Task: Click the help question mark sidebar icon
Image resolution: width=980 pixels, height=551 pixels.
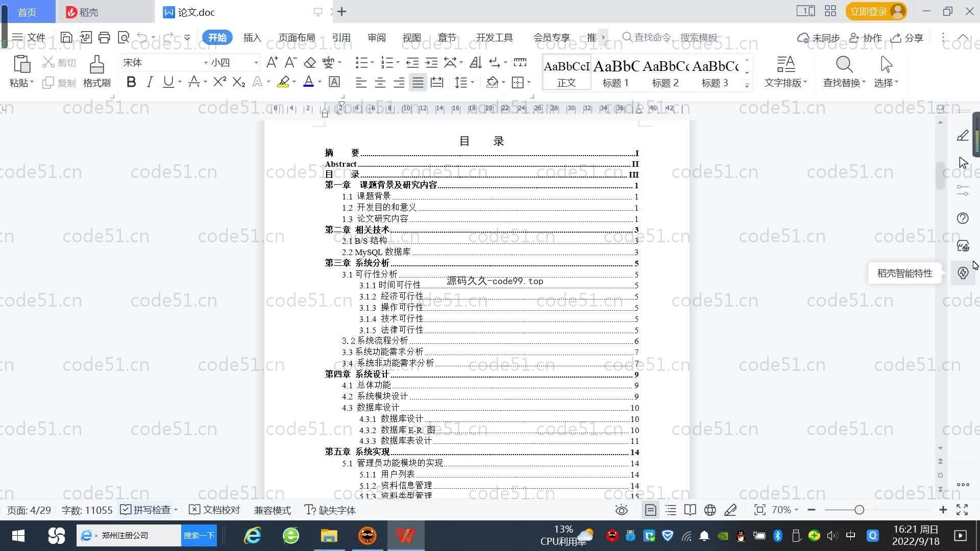Action: 963,218
